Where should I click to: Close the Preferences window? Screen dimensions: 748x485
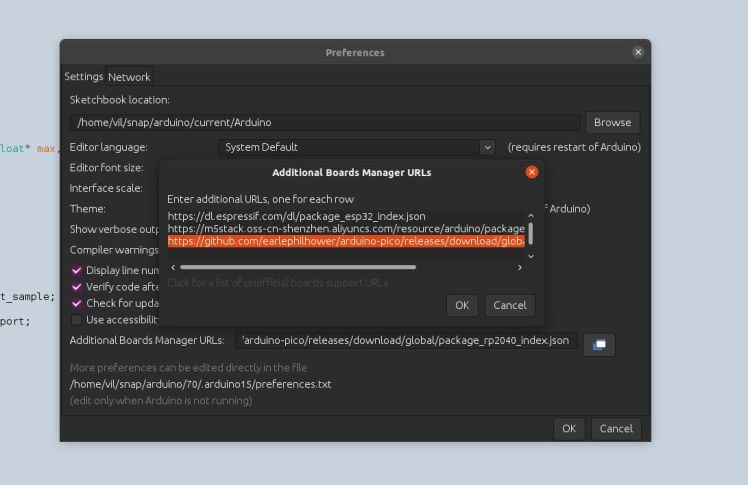[x=638, y=52]
